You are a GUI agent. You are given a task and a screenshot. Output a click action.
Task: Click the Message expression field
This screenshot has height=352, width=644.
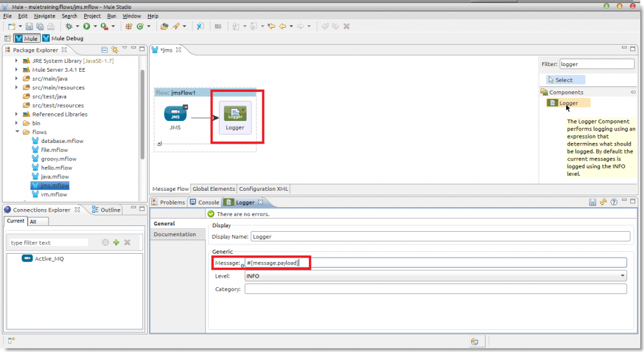tap(436, 263)
